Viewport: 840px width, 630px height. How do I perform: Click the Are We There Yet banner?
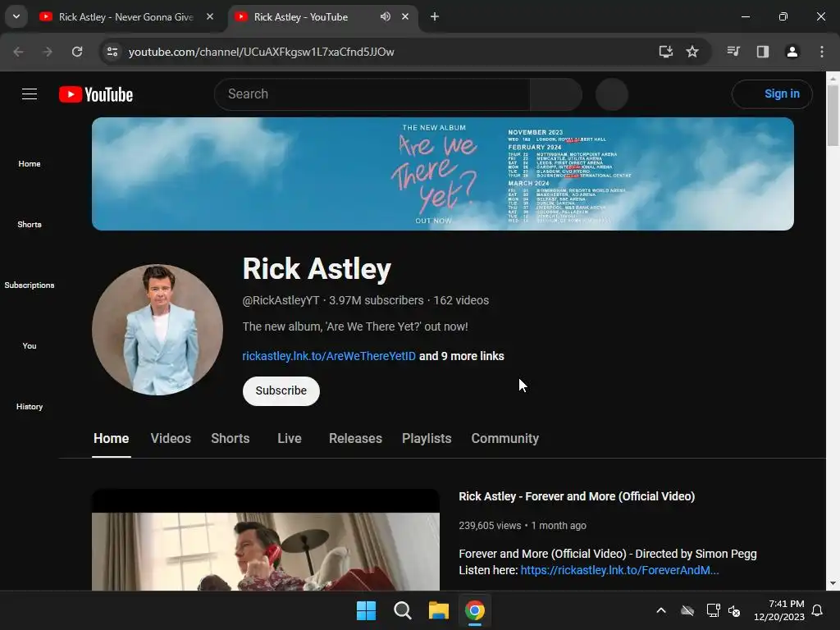[x=442, y=174]
